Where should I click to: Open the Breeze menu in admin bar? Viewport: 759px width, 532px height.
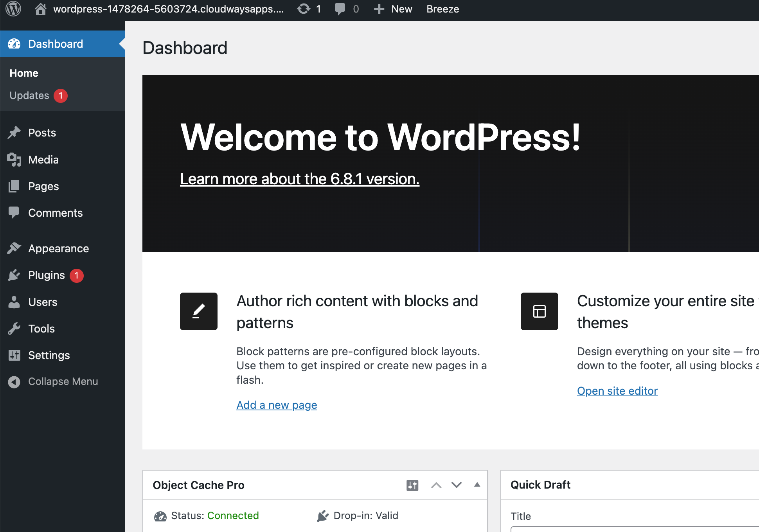click(x=442, y=9)
